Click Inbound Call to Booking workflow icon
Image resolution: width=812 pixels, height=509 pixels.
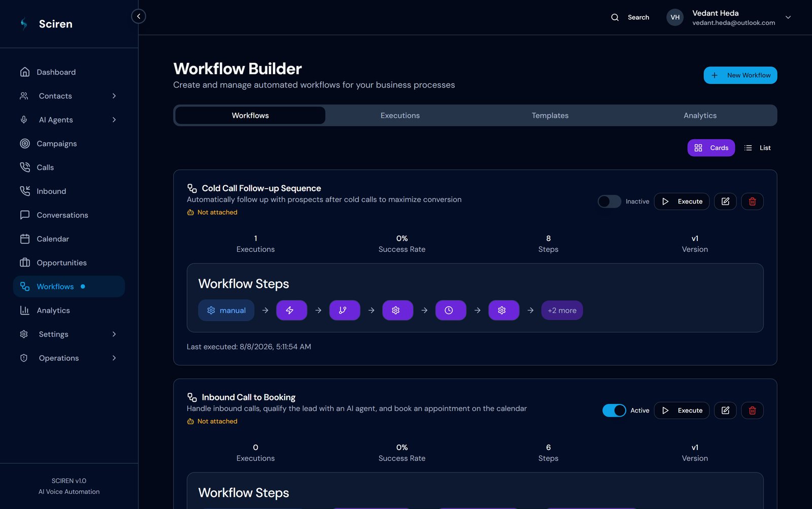click(x=192, y=397)
